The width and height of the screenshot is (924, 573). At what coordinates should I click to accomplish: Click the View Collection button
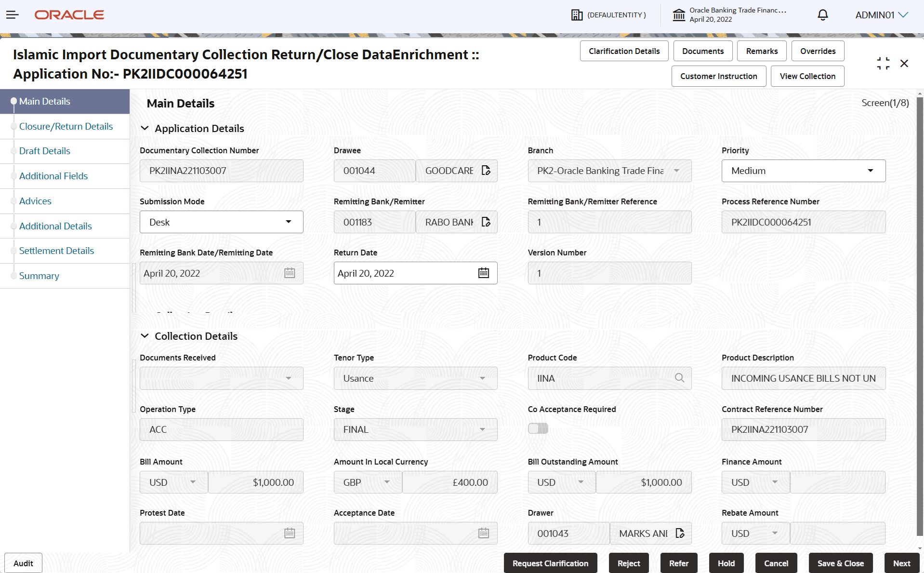click(x=807, y=76)
